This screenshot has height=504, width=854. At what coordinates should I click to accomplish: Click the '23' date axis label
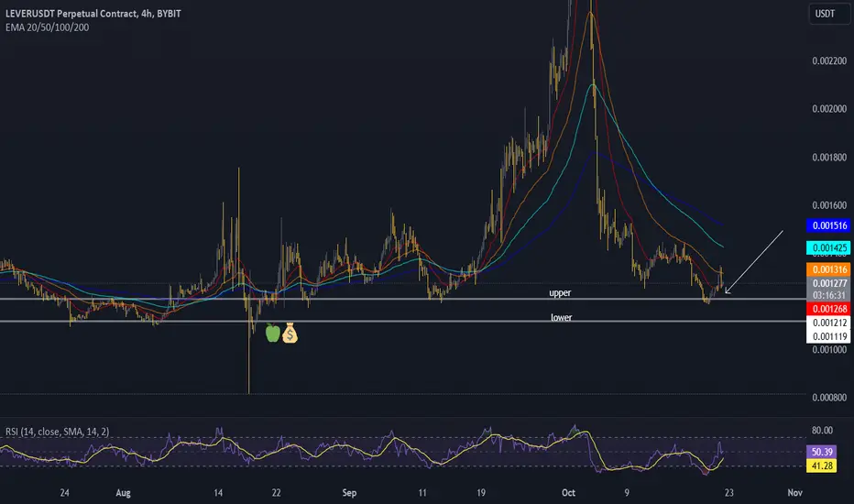(x=728, y=493)
